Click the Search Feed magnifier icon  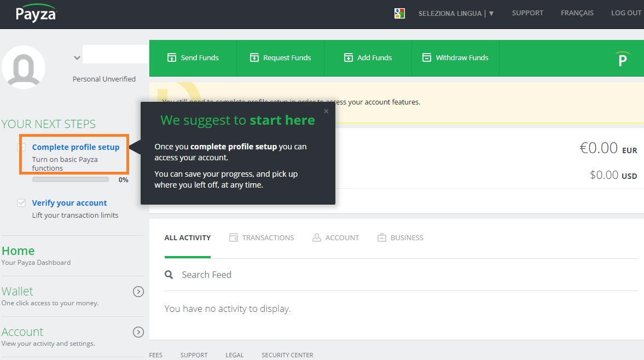169,275
